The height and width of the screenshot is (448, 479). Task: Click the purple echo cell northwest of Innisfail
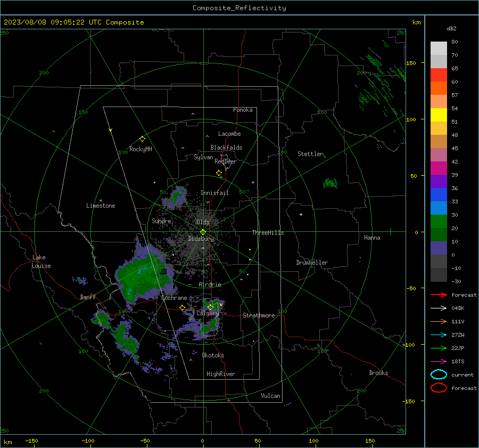175,197
